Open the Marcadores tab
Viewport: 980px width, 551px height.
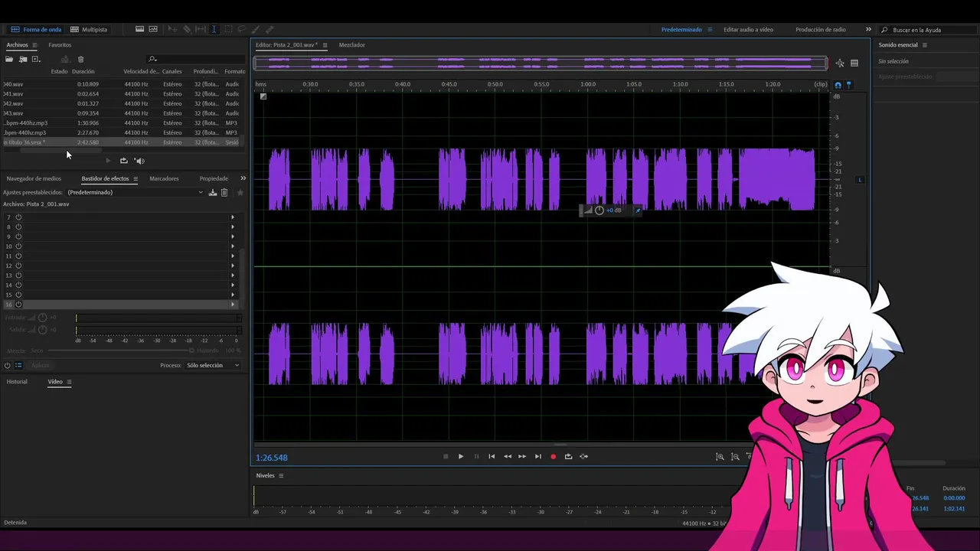point(164,178)
